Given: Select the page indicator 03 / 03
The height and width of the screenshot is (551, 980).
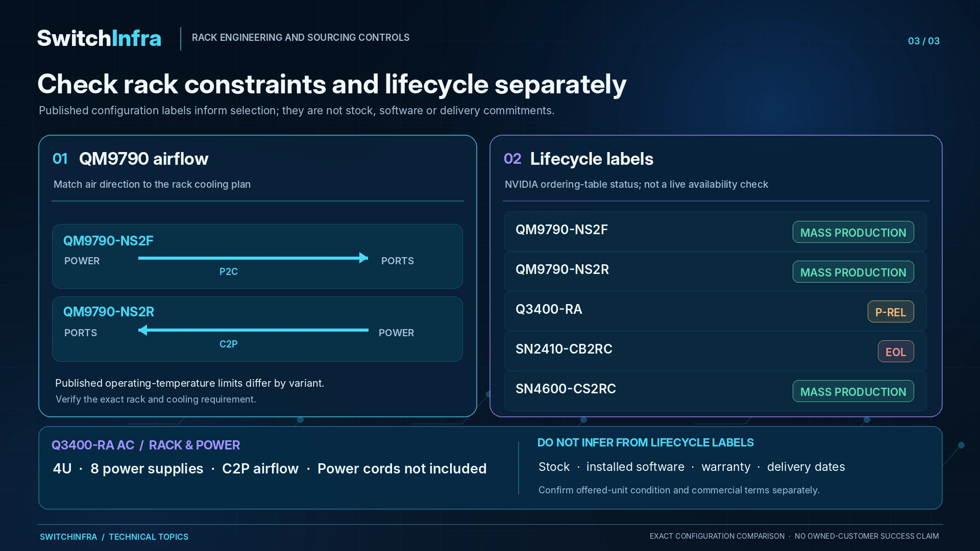Looking at the screenshot, I should pos(923,41).
